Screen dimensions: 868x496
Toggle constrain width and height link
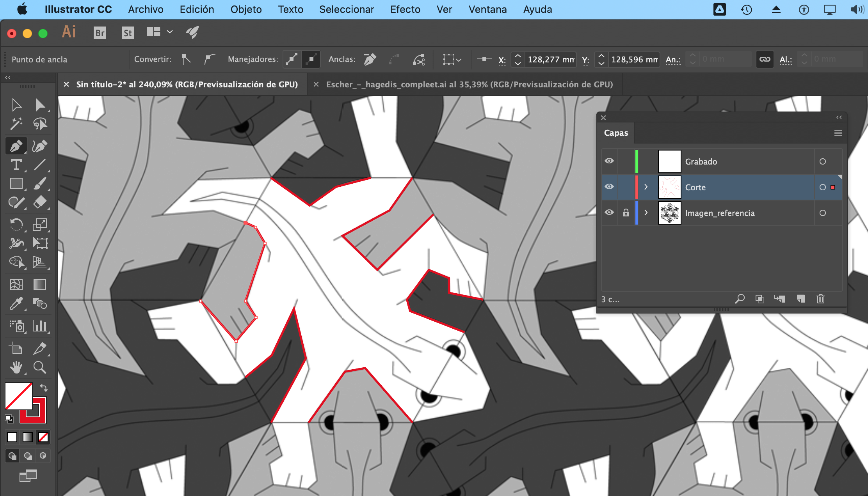765,59
